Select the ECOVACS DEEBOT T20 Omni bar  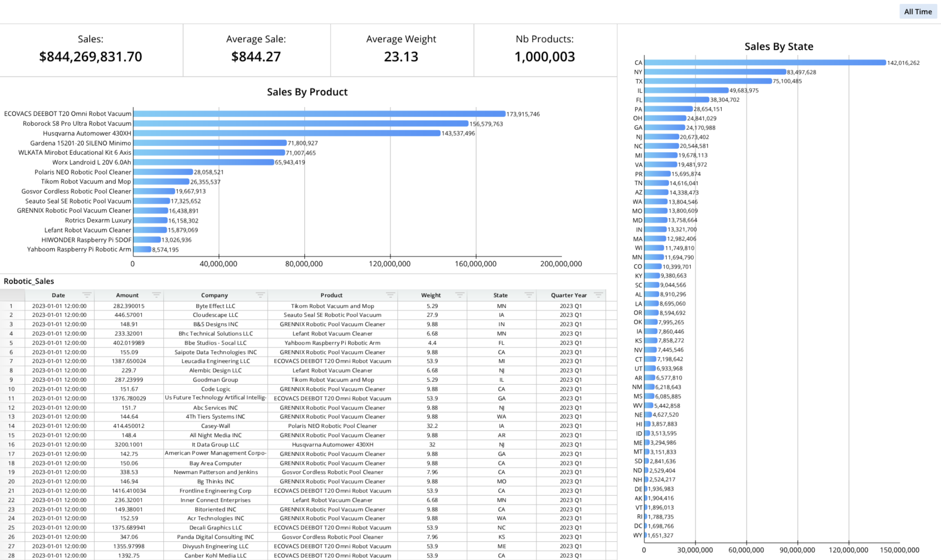click(x=319, y=114)
